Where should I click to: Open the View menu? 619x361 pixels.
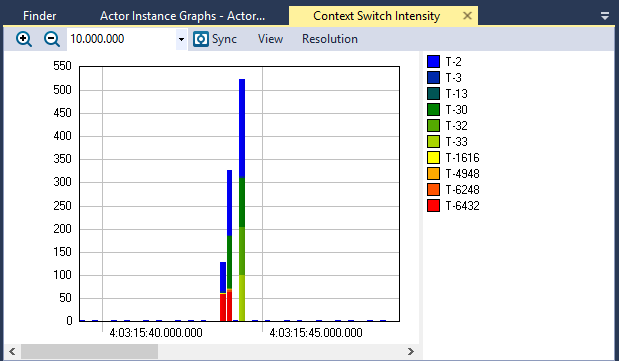pyautogui.click(x=270, y=39)
